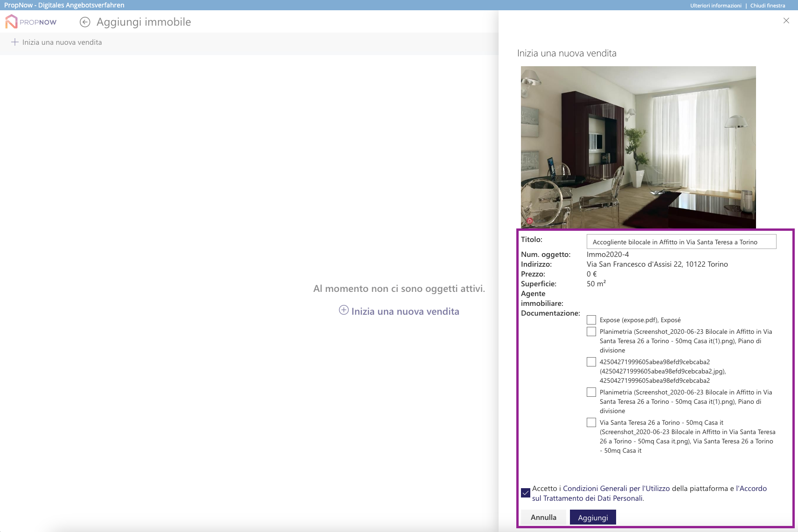
Task: Click the plus icon in the toolbar
Action: (x=15, y=42)
